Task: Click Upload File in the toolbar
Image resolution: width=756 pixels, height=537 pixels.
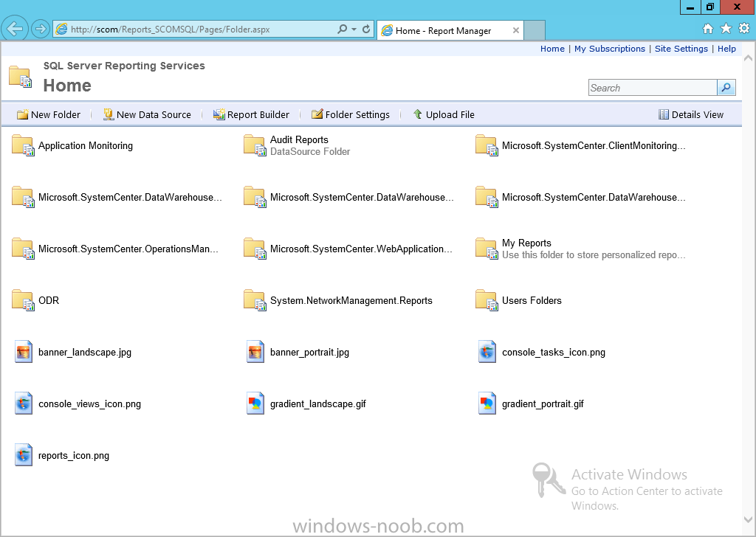Action: tap(444, 114)
